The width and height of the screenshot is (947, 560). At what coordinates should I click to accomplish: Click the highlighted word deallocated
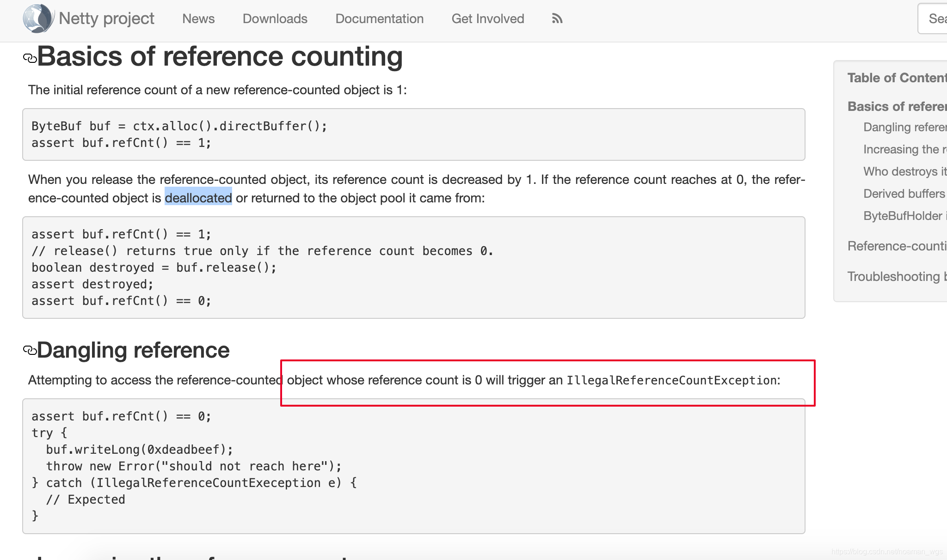198,198
